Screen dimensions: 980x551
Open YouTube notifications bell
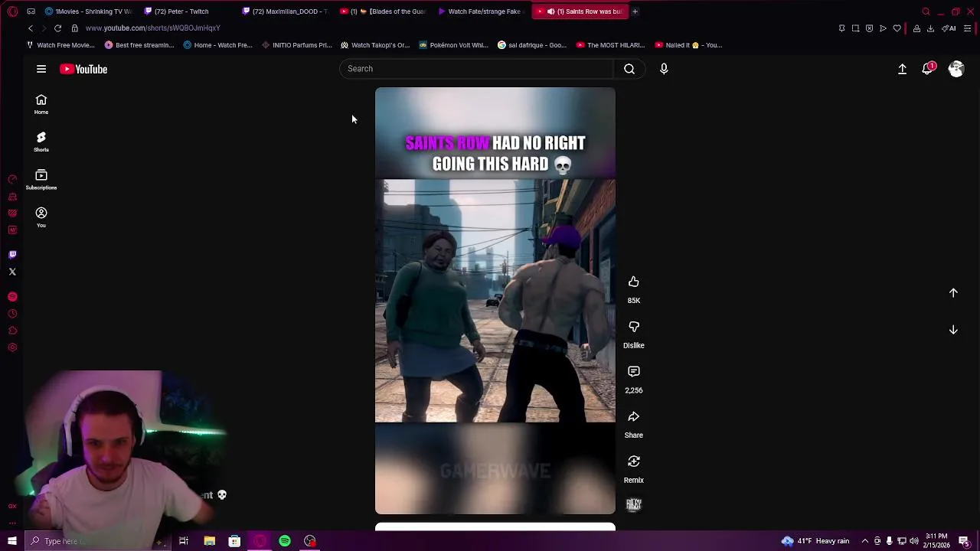tap(929, 69)
